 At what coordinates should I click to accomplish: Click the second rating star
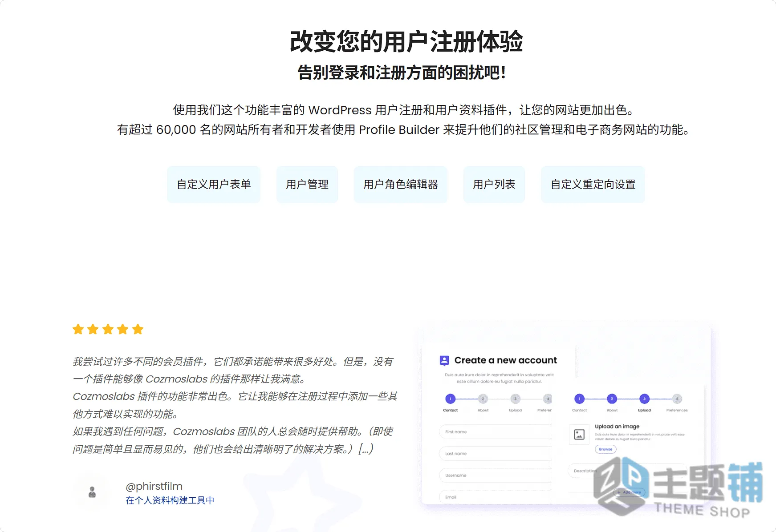(93, 329)
